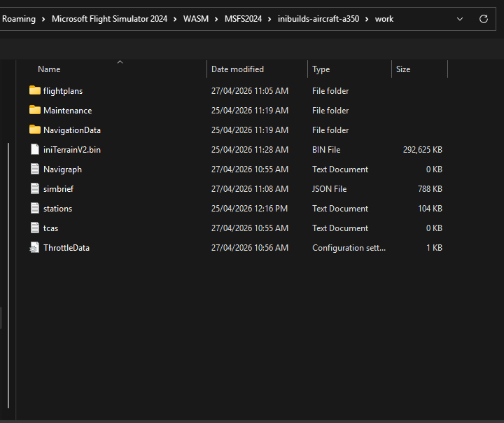Click the tcas text document icon

pos(35,228)
